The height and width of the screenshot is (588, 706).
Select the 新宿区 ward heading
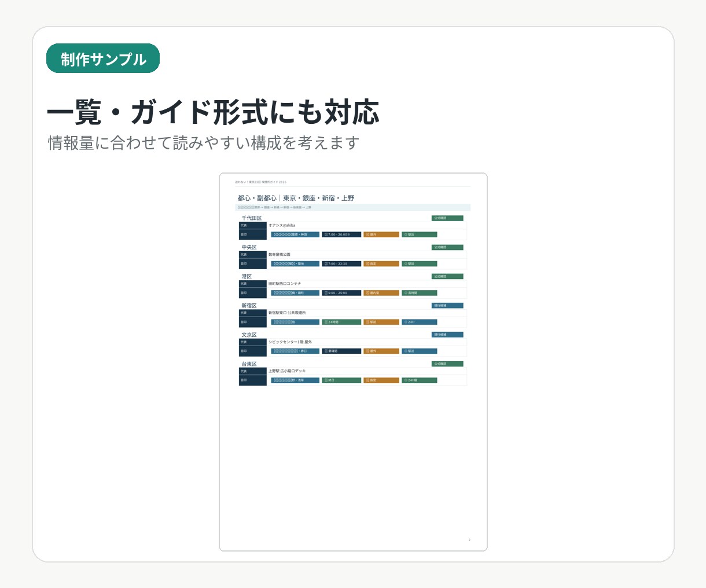249,306
